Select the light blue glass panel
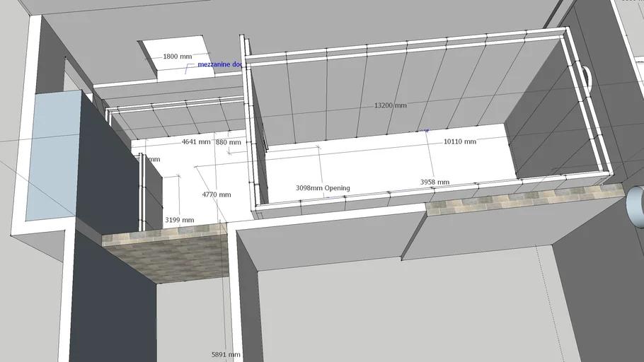Viewport: 644px width, 362px height. coord(54,155)
